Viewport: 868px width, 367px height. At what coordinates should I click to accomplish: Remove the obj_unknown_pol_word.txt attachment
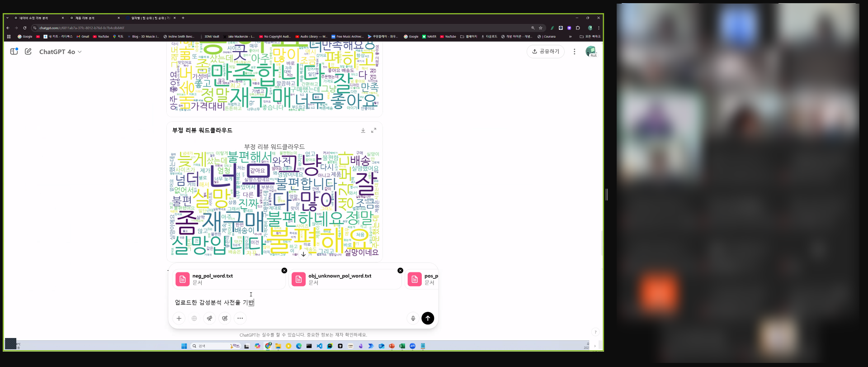click(400, 271)
